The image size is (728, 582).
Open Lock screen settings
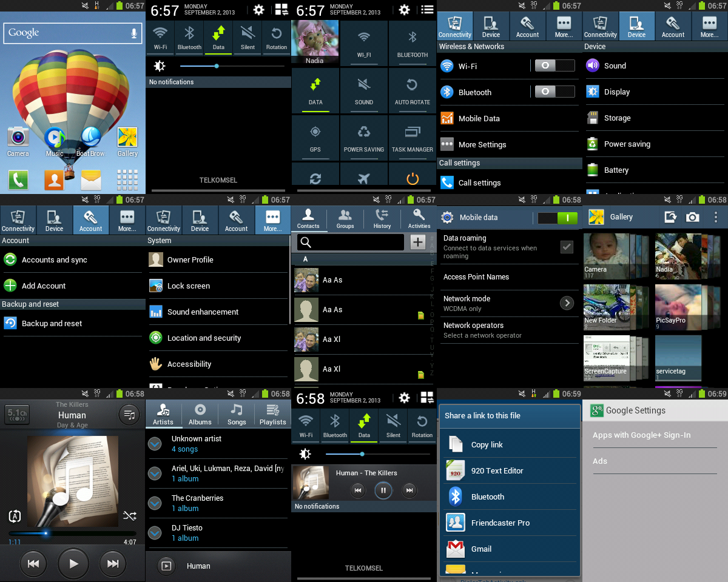218,286
